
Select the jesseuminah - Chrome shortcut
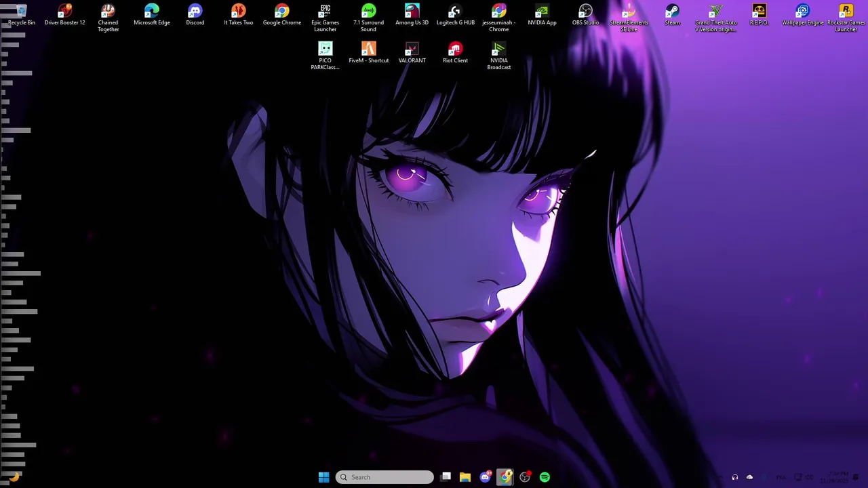tap(499, 18)
